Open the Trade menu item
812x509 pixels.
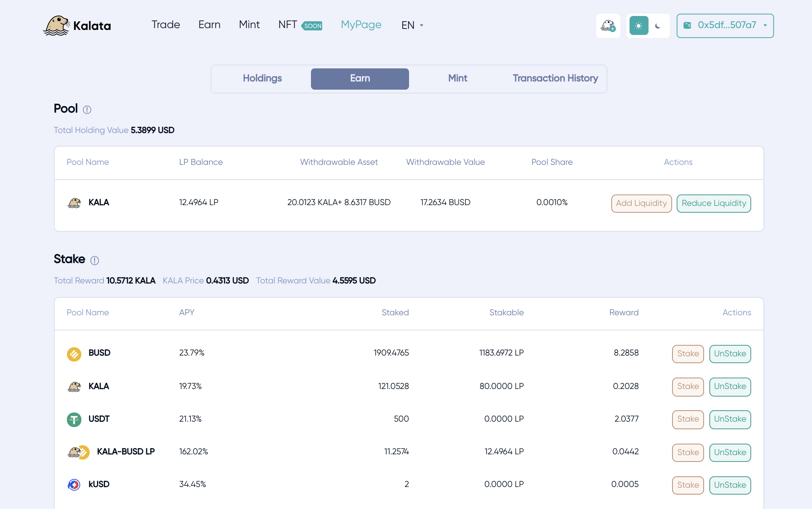(166, 25)
